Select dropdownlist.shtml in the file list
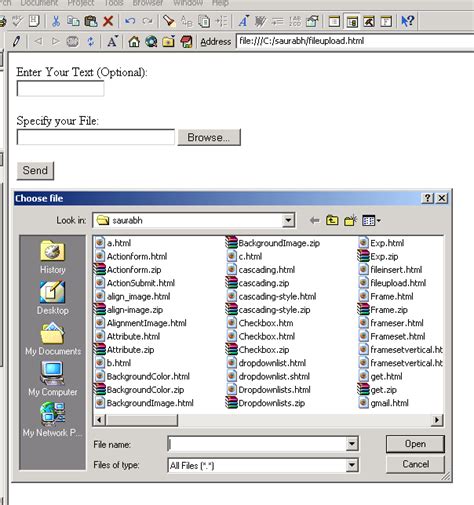Image resolution: width=474 pixels, height=505 pixels. (268, 376)
